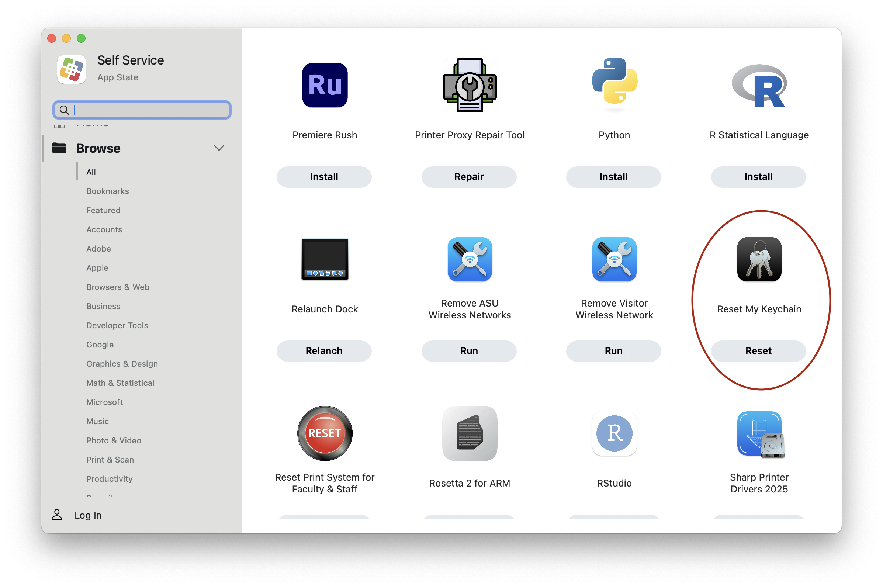The width and height of the screenshot is (883, 588).
Task: Select the All category
Action: point(91,172)
